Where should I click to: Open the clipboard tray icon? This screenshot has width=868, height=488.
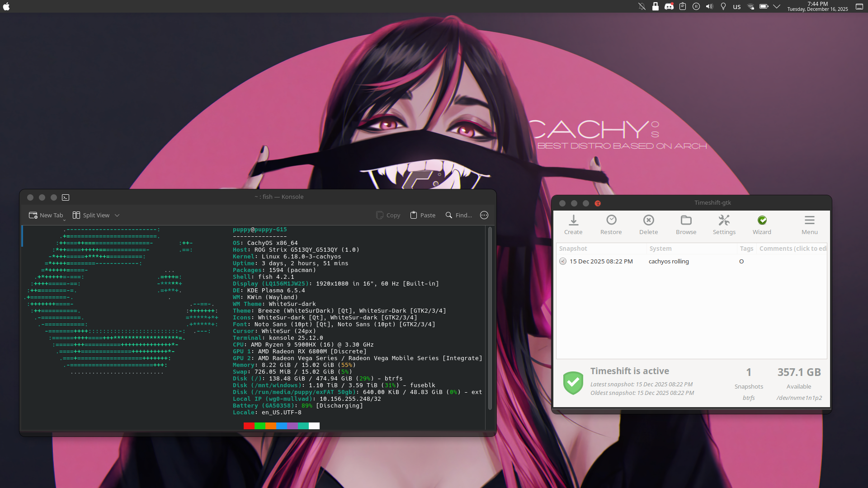point(683,6)
